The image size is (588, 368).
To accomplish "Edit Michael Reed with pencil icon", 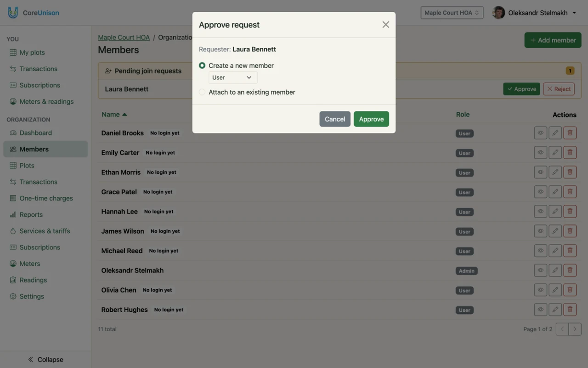I will click(x=555, y=251).
